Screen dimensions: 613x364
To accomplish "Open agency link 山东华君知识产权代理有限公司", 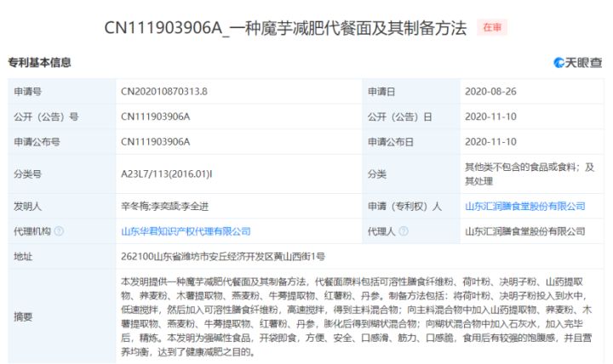I will pos(186,230).
